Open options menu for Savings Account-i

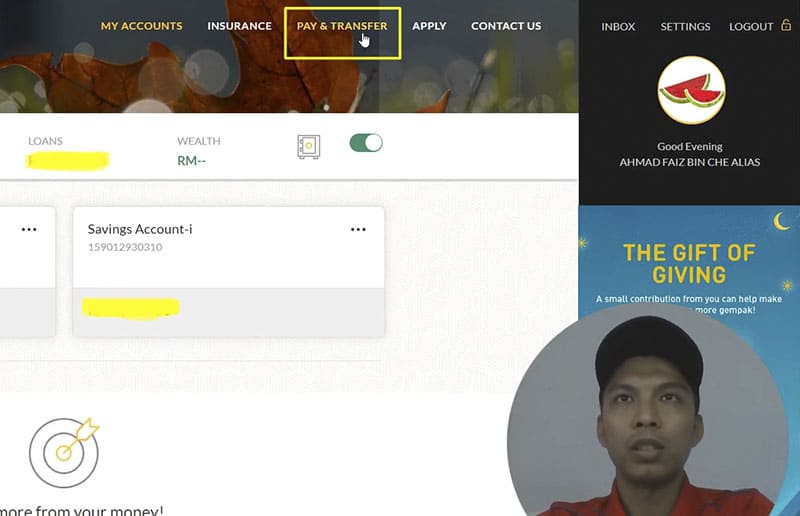coord(358,230)
